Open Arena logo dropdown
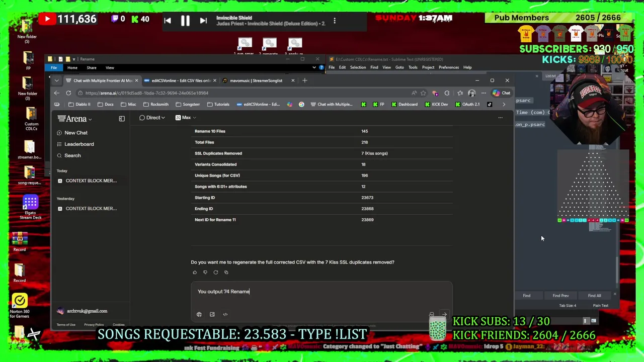This screenshot has height=362, width=644. point(75,119)
